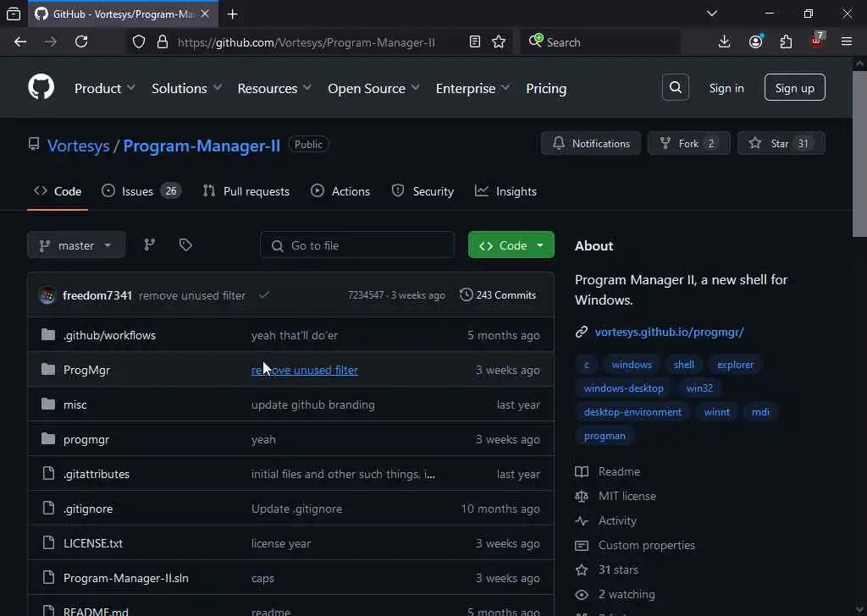This screenshot has height=616, width=867.
Task: Open the LICENSE.txt file
Action: (93, 543)
